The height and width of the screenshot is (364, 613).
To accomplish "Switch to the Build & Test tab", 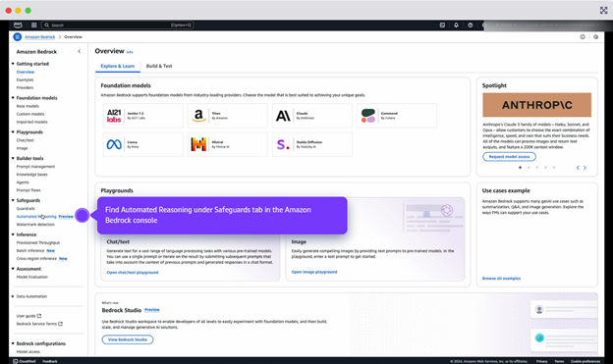I will (159, 66).
